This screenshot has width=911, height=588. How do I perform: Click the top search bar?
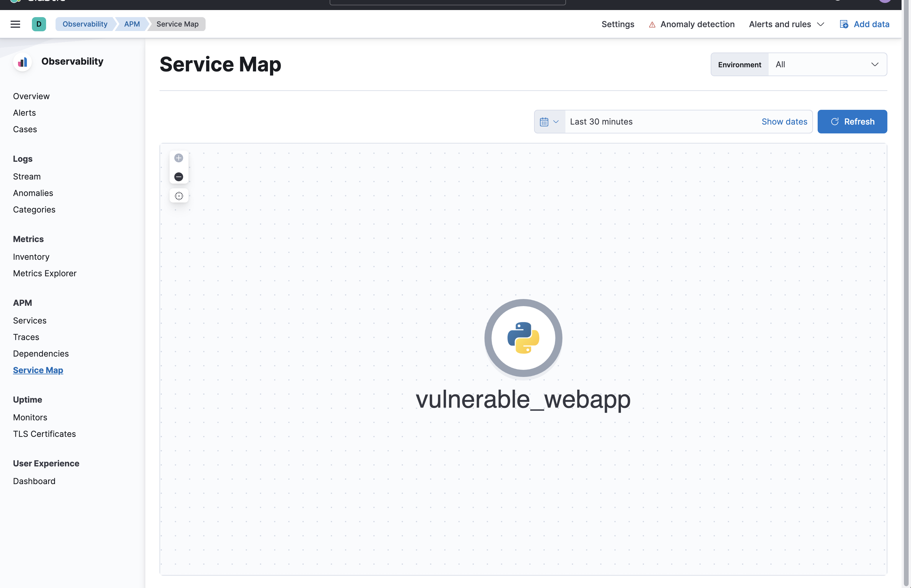(448, 2)
